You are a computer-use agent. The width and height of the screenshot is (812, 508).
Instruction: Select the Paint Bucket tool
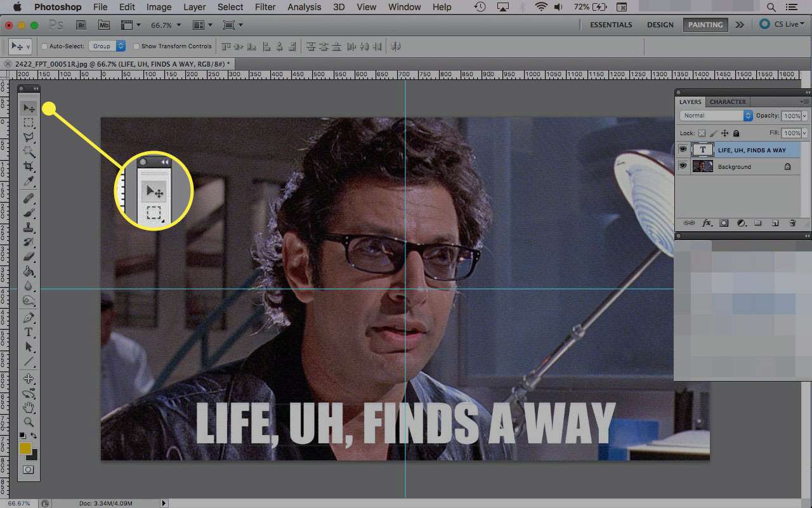click(x=29, y=272)
